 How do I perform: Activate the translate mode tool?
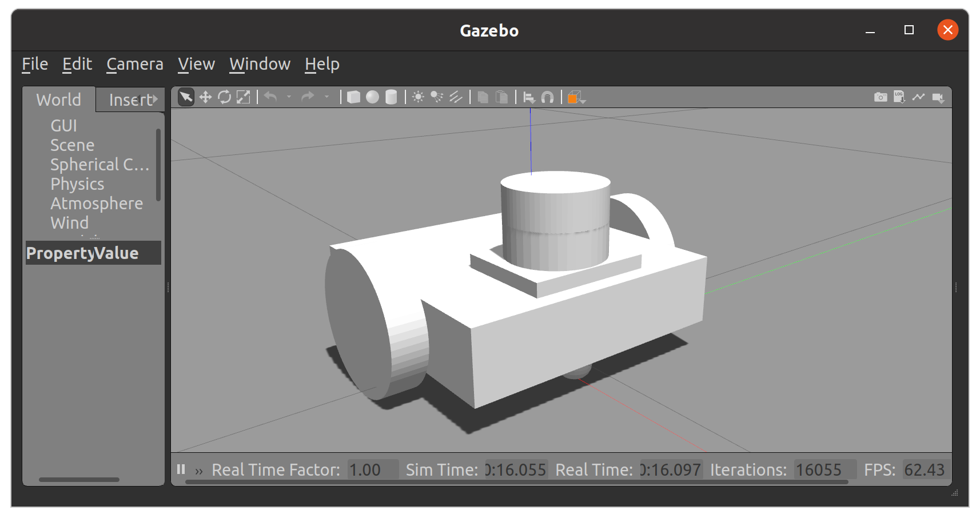click(205, 97)
